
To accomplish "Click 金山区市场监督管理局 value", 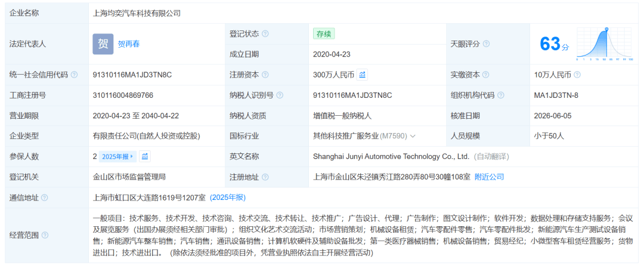I will [x=129, y=177].
